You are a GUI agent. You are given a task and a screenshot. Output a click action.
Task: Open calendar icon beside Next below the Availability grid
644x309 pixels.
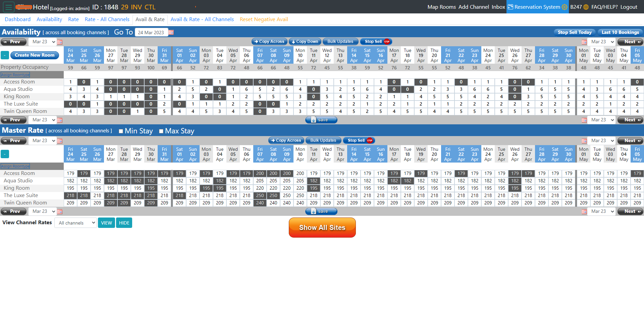(584, 120)
